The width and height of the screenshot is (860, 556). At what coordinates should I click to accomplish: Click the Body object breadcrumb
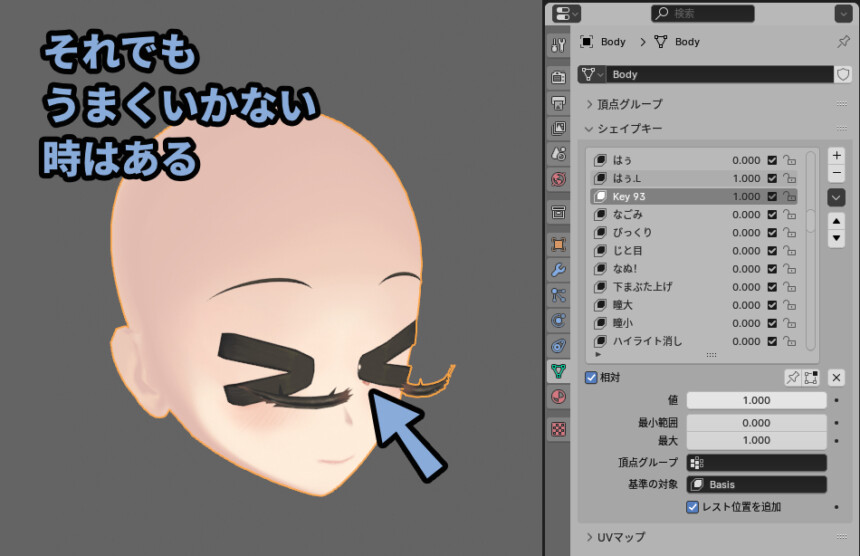pyautogui.click(x=603, y=42)
